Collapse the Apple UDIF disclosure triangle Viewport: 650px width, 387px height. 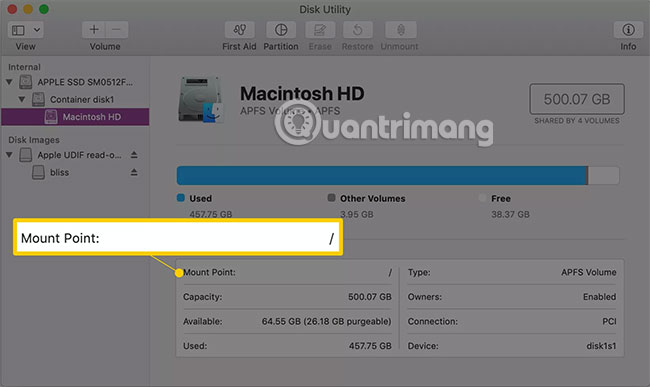[x=9, y=155]
